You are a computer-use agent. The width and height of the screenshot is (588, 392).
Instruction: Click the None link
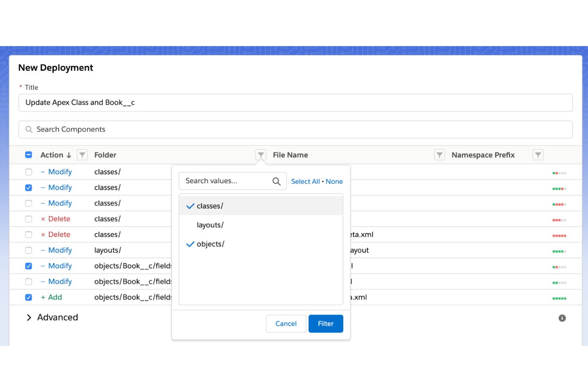click(x=334, y=181)
